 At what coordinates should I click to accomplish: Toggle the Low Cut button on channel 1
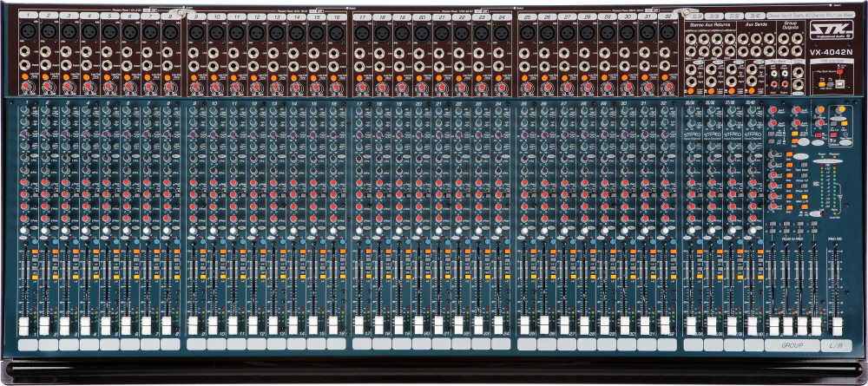coord(25,77)
